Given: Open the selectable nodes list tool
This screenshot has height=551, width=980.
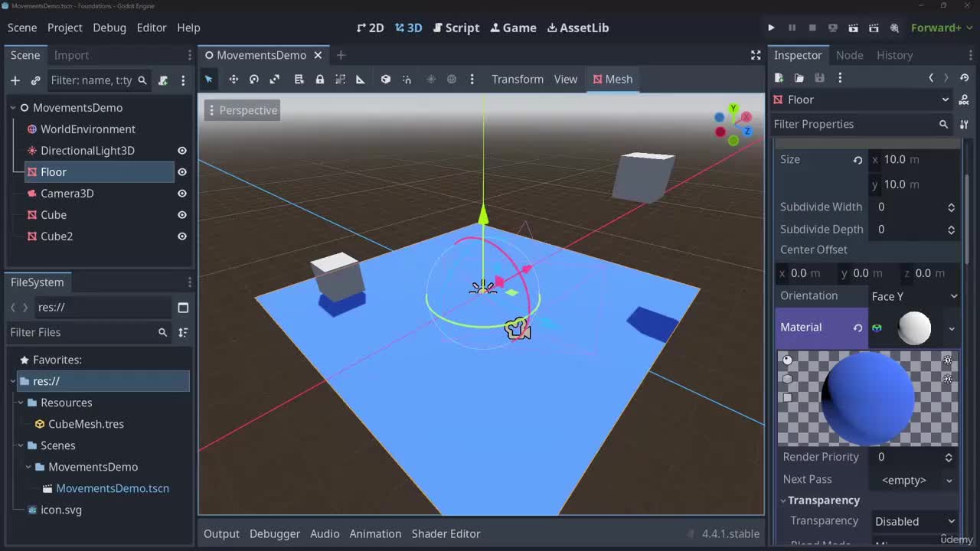Looking at the screenshot, I should click(299, 79).
